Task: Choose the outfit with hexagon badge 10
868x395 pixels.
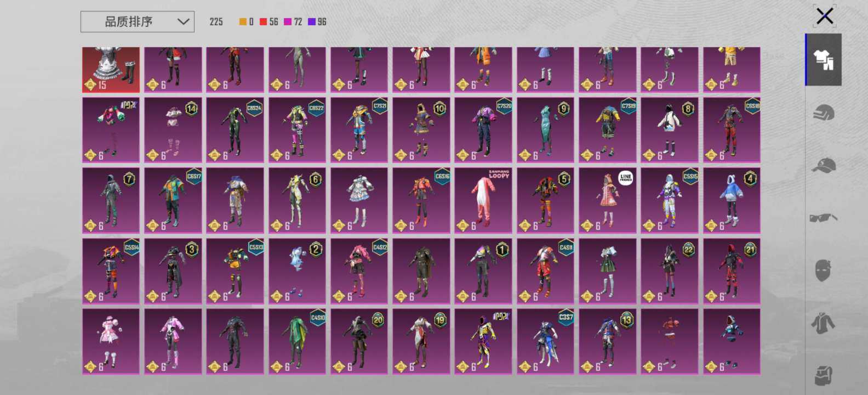Action: (421, 130)
